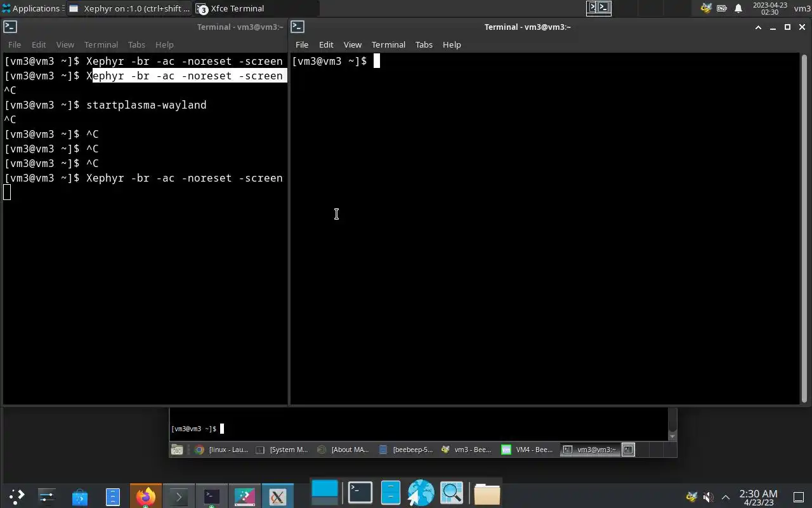Screen dimensions: 812x508
Task: Open File menu in left terminal
Action: [15, 44]
